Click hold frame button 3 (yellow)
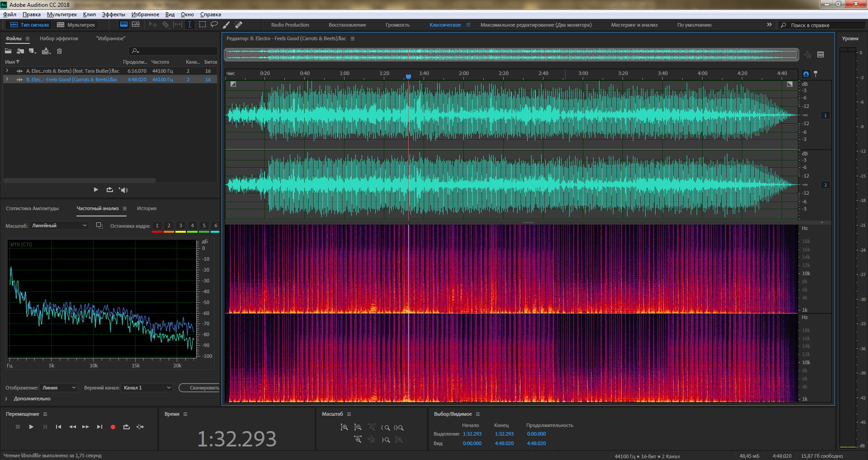The image size is (868, 460). [x=180, y=226]
